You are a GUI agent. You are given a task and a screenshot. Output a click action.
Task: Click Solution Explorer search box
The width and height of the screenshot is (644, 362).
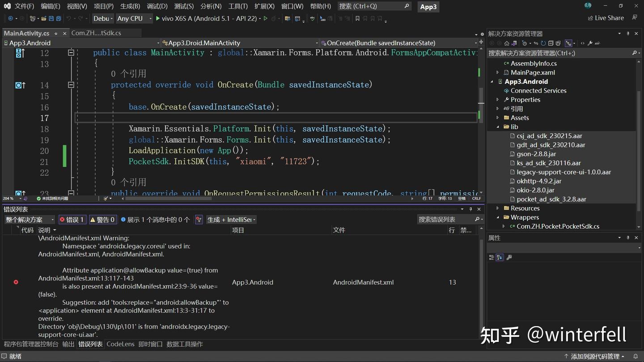(563, 53)
